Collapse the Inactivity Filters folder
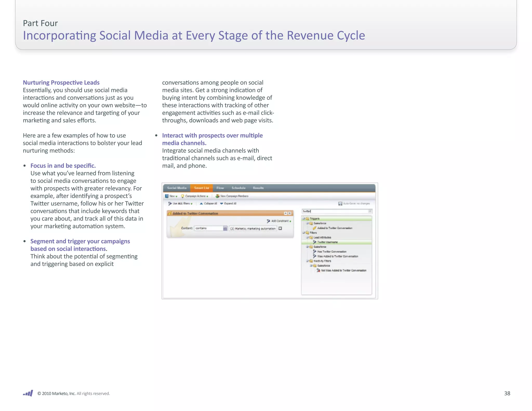The width and height of the screenshot is (532, 411). [307, 261]
